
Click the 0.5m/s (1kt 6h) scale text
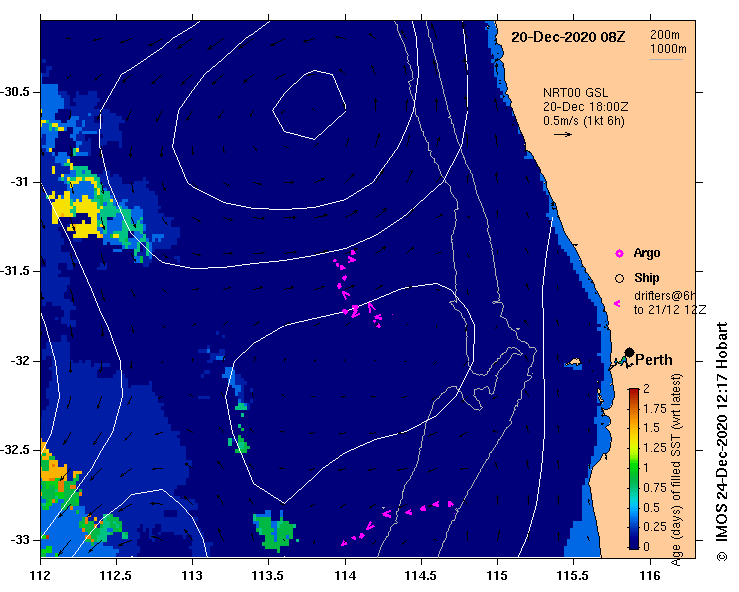pyautogui.click(x=583, y=121)
